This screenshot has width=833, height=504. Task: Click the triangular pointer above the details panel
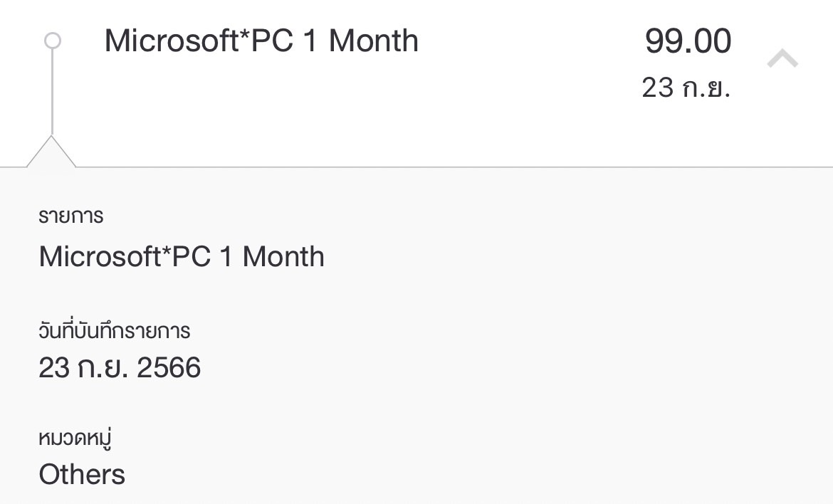click(51, 153)
